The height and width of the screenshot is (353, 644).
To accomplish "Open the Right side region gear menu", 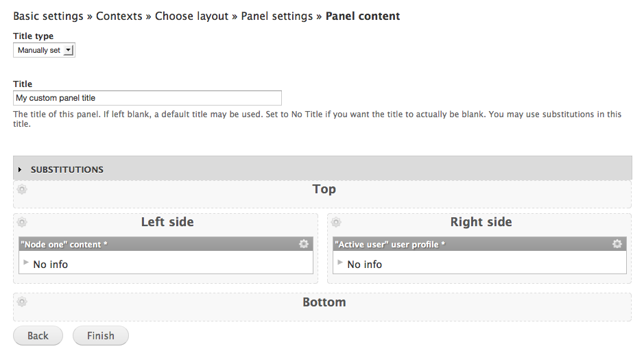I will pyautogui.click(x=336, y=222).
